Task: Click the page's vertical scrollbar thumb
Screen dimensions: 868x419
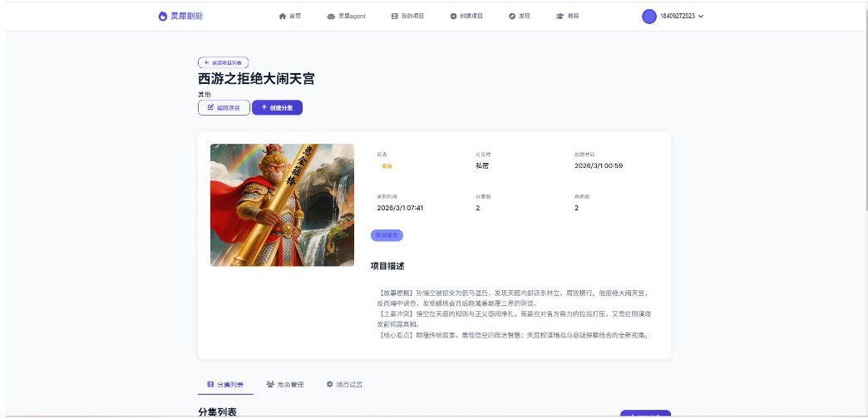Action: [866, 111]
